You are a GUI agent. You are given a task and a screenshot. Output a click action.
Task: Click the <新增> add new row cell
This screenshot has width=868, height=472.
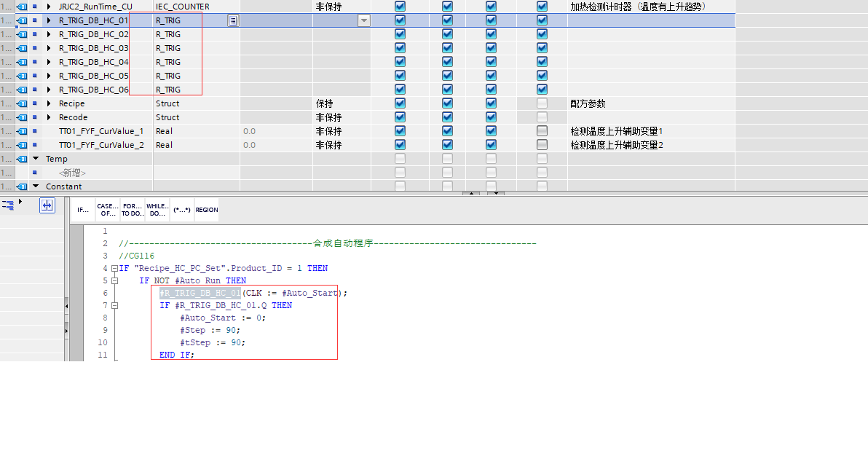73,173
